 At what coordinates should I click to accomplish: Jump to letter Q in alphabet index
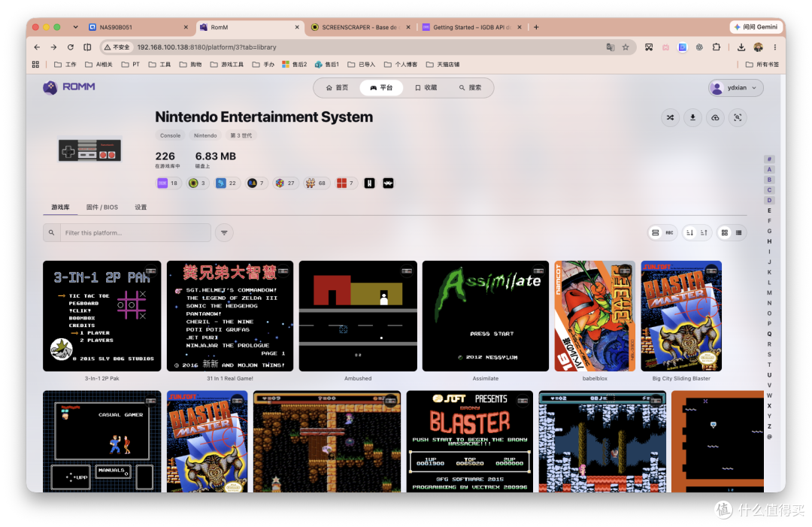[769, 334]
